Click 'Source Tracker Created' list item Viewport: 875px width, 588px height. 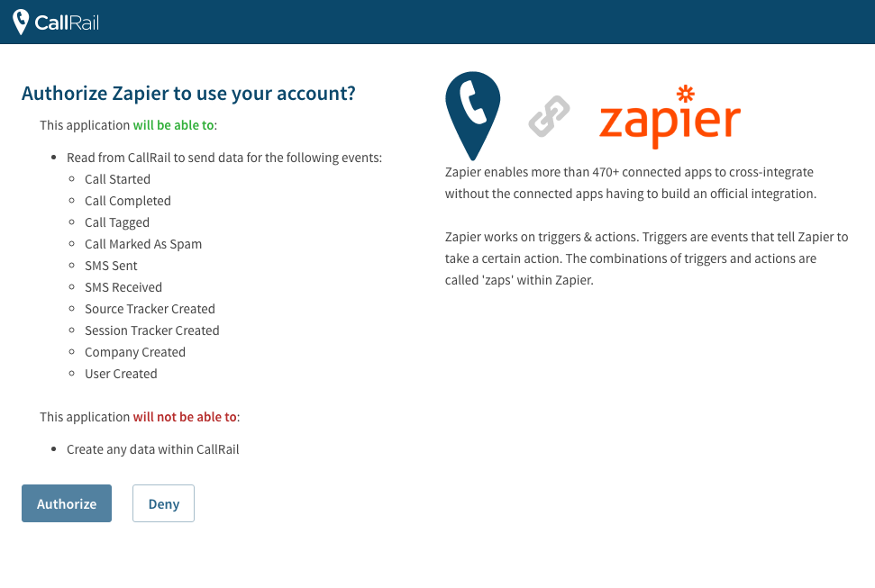150,309
